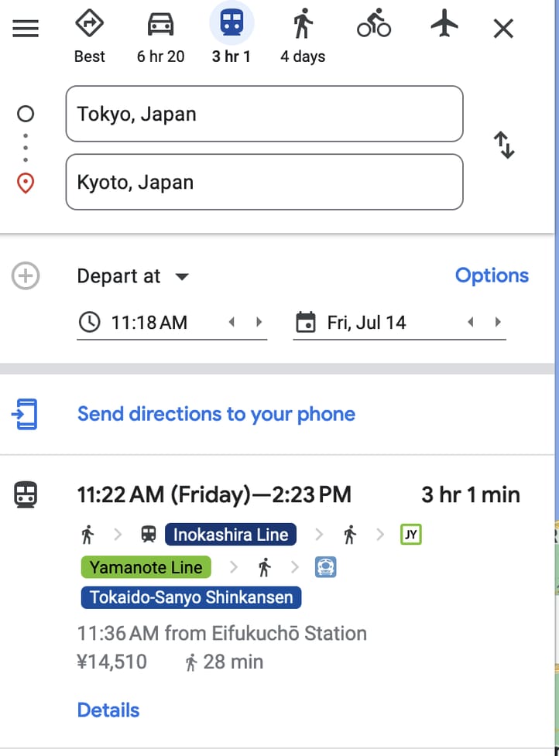Switch to cycling directions mode
Viewport: 559px width, 756px height.
point(373,26)
